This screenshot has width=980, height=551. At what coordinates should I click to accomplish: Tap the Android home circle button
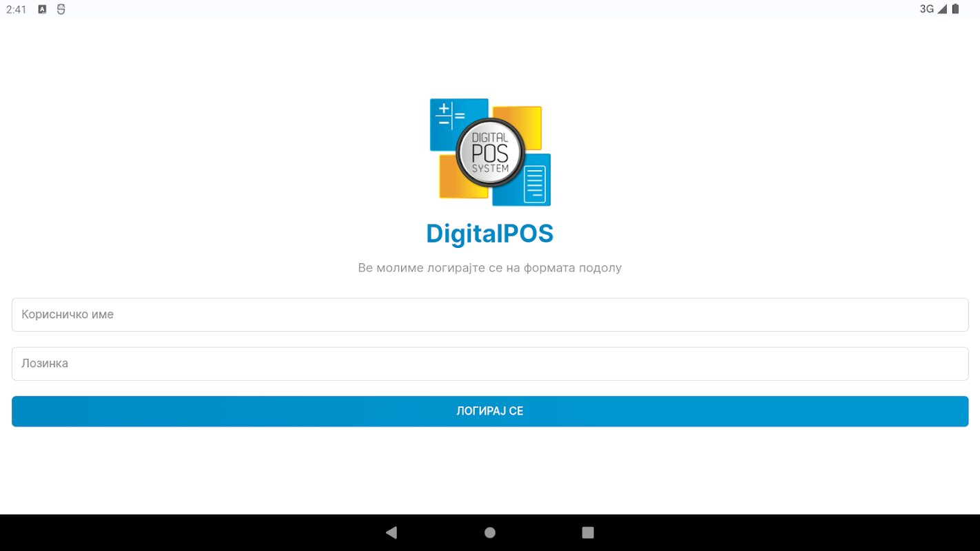(490, 532)
